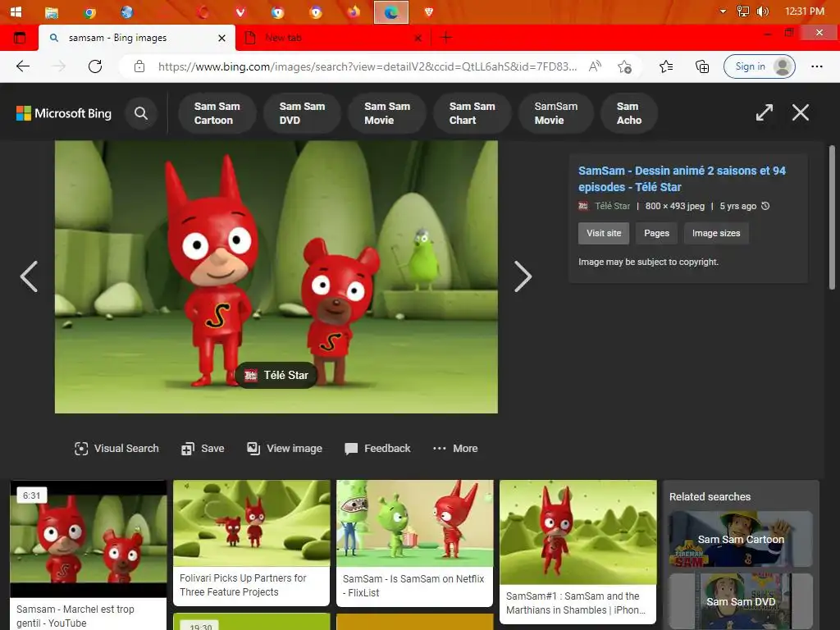
Task: Open Opera browser from the taskbar
Action: click(x=203, y=11)
